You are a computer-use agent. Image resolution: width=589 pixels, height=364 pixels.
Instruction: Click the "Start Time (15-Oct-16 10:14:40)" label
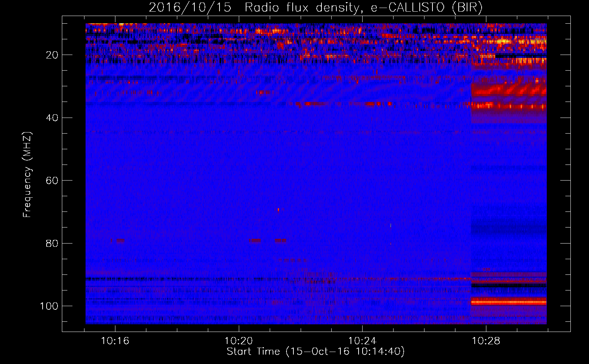[x=316, y=352]
